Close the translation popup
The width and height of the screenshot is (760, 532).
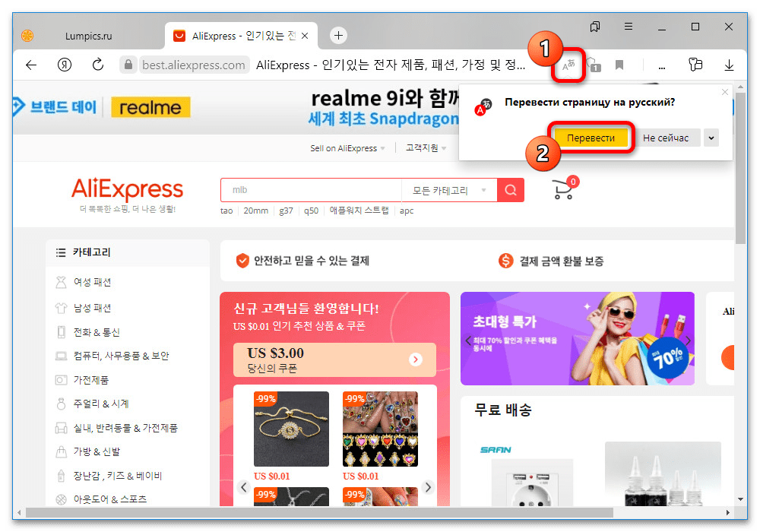point(724,92)
